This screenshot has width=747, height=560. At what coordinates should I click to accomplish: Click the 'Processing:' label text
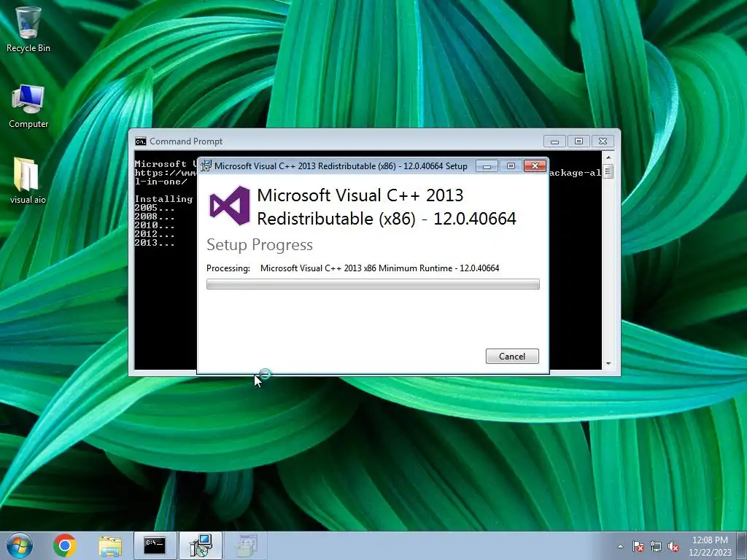click(228, 268)
